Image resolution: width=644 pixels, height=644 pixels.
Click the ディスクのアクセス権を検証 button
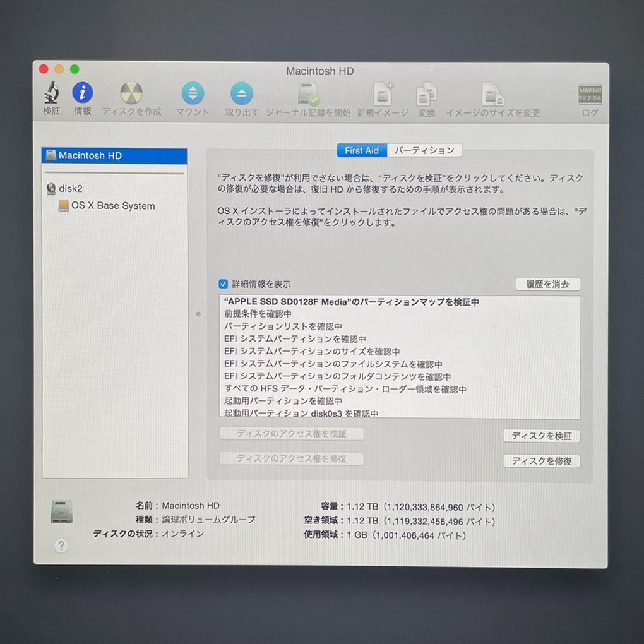point(291,434)
